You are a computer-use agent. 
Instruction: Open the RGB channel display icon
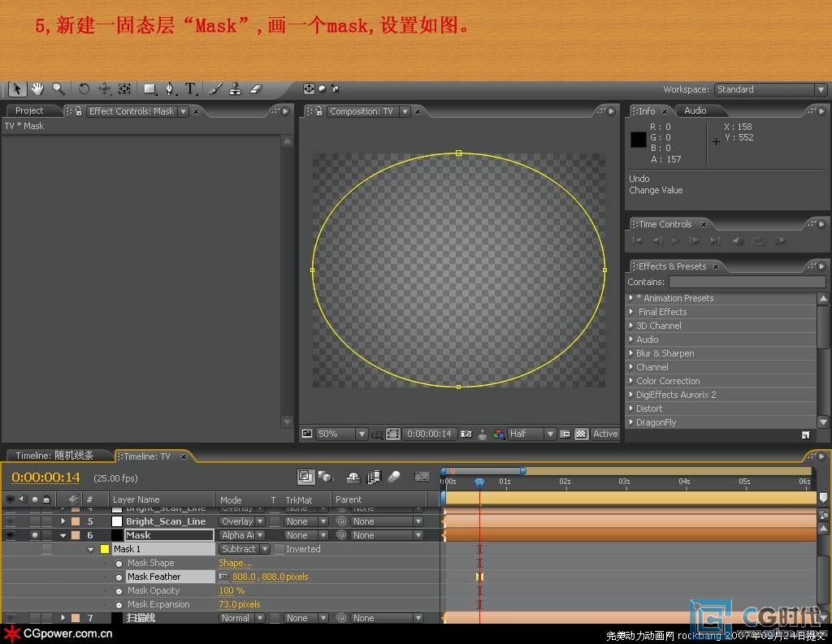[x=499, y=434]
